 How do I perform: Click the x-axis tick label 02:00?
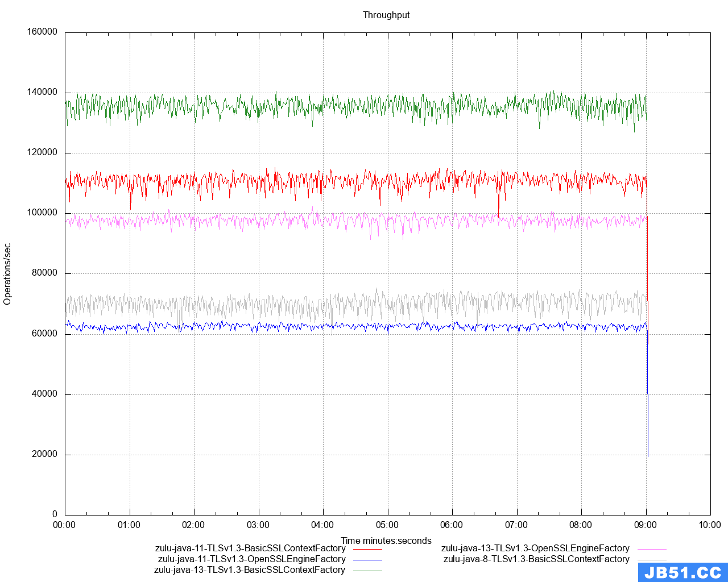(193, 525)
